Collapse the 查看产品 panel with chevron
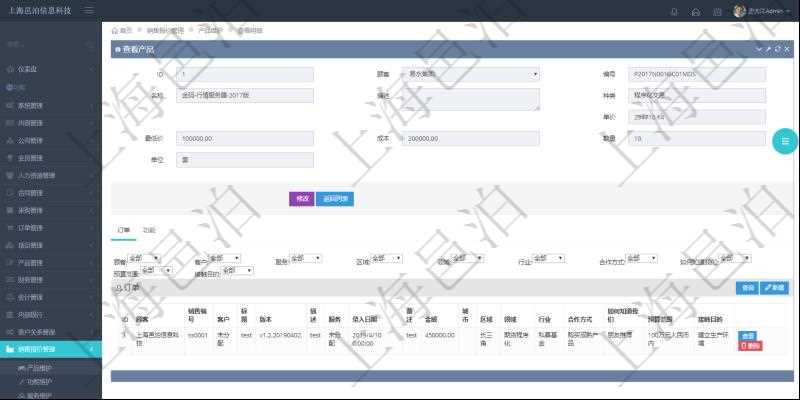This screenshot has height=400, width=800. coord(759,48)
